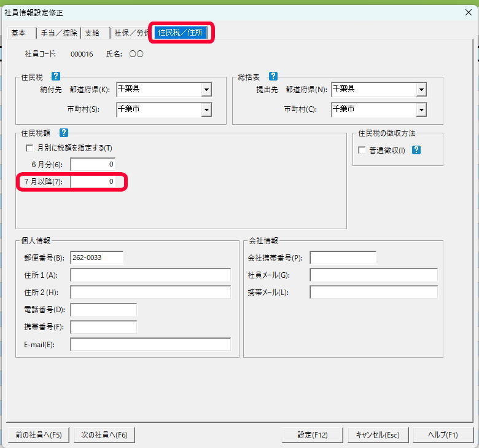Image resolution: width=479 pixels, height=448 pixels.
Task: Open help icon beside 住民税額
Action: (63, 132)
